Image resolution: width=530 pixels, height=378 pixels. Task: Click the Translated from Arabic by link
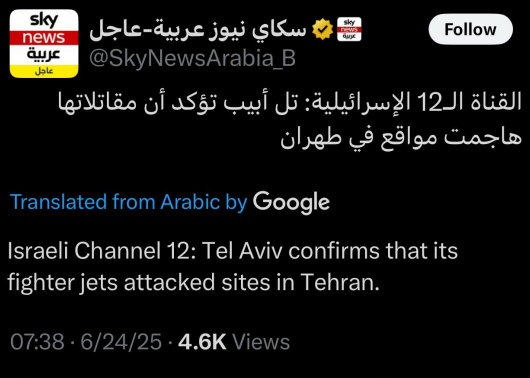tap(128, 202)
